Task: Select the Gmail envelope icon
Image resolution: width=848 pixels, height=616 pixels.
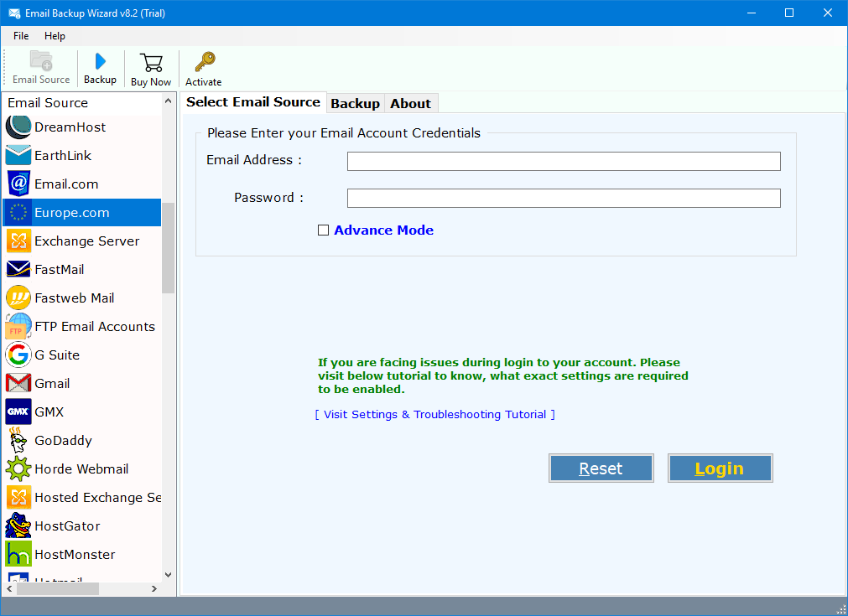Action: pos(18,383)
